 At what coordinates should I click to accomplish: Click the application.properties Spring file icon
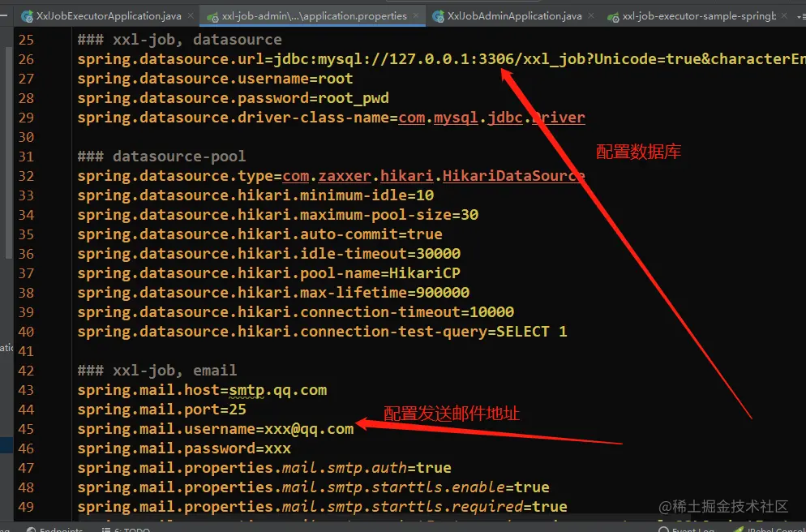tap(212, 17)
